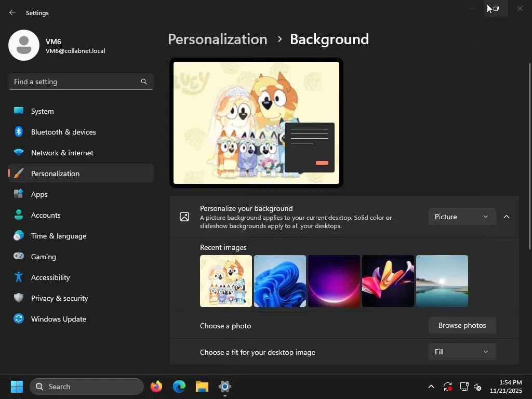This screenshot has width=532, height=399.
Task: Select the Bluey family recent image
Action: (x=226, y=281)
